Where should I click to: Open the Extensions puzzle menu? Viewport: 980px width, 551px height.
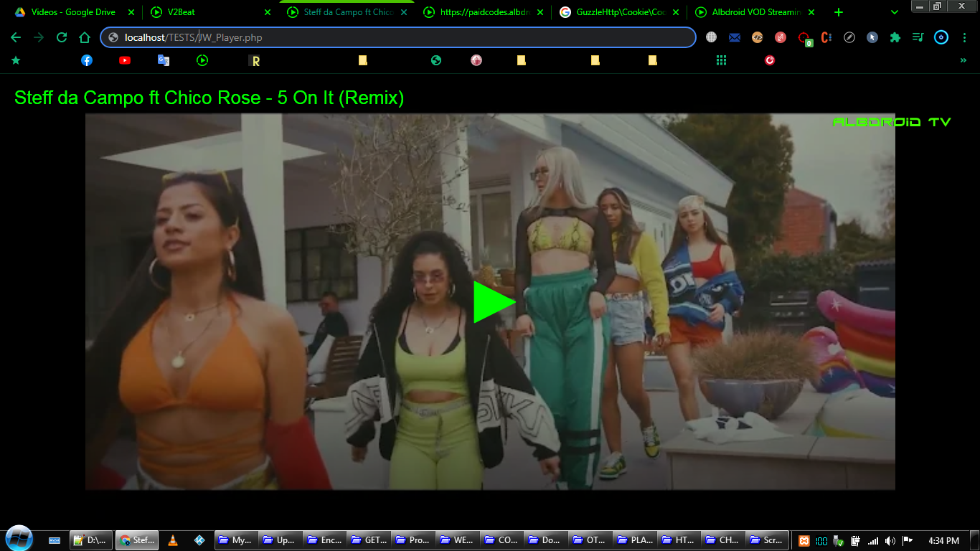[895, 37]
